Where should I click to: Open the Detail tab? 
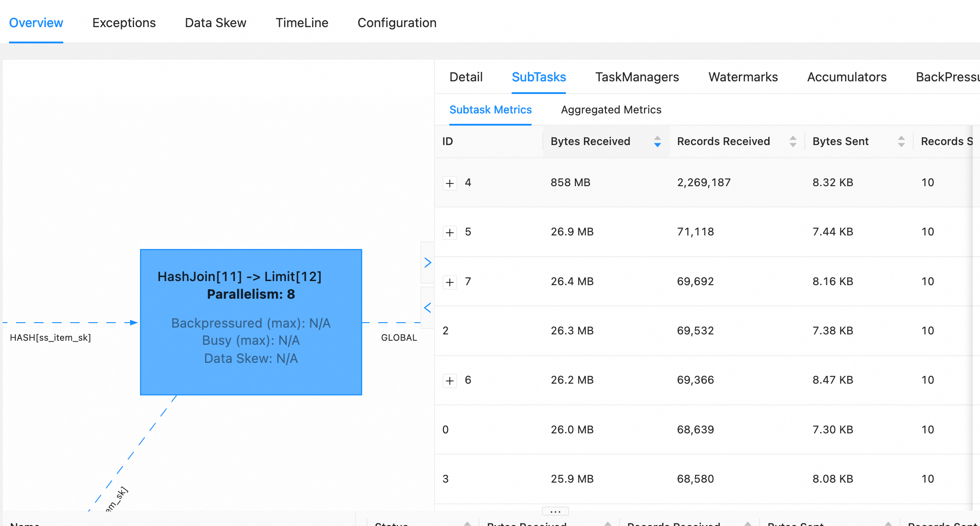(466, 77)
